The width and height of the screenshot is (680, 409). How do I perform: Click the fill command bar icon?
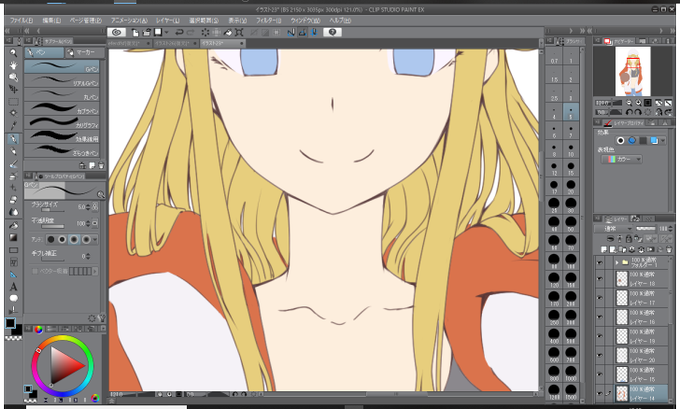[x=228, y=32]
